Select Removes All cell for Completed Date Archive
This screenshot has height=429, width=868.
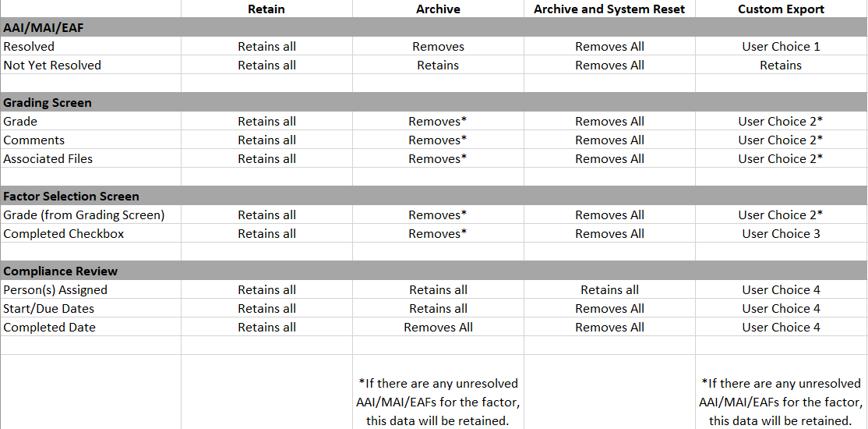(x=438, y=328)
